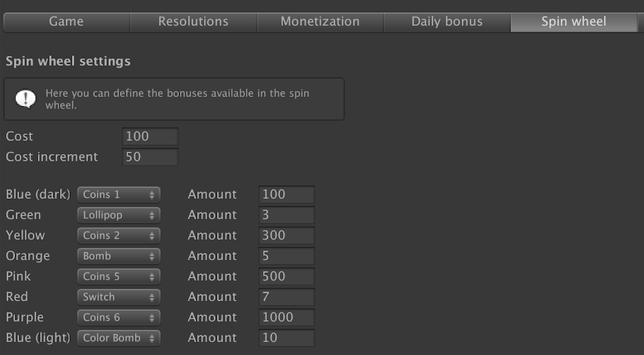The height and width of the screenshot is (355, 644).
Task: Click the Blue (dark) Amount field
Action: point(286,195)
